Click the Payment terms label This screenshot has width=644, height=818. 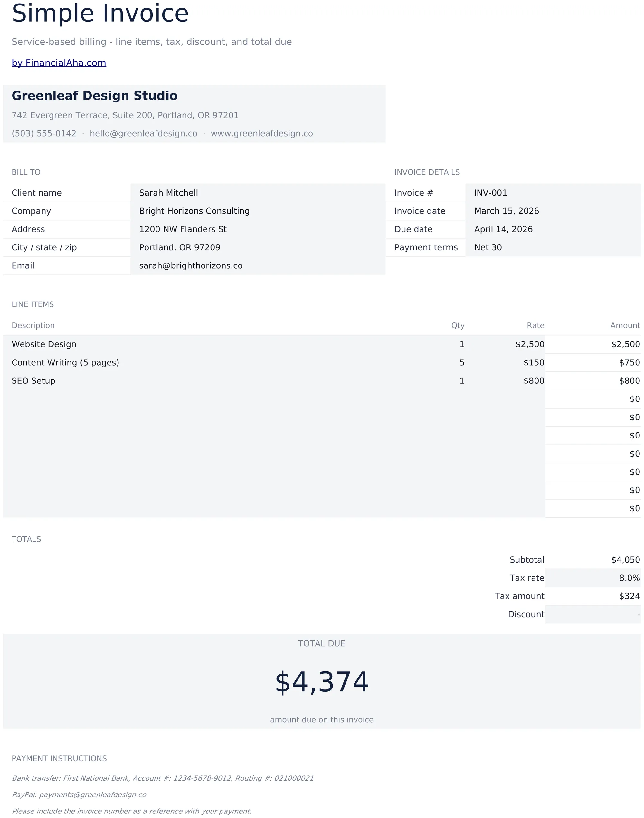point(426,247)
